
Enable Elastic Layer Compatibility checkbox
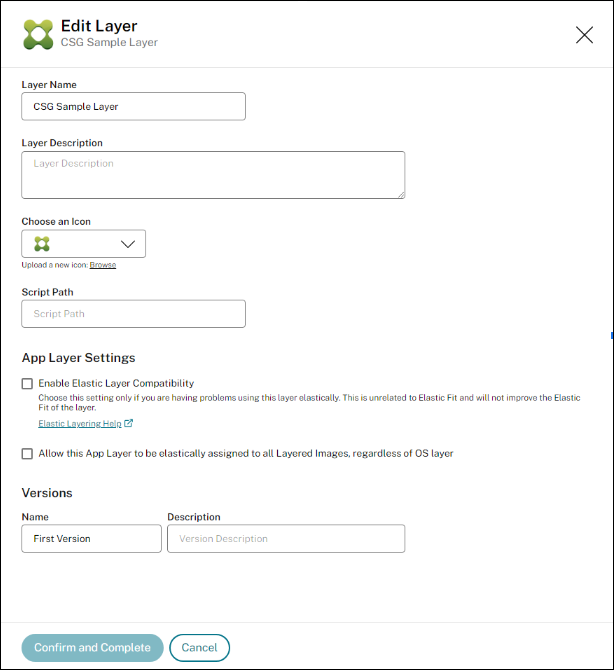[27, 383]
